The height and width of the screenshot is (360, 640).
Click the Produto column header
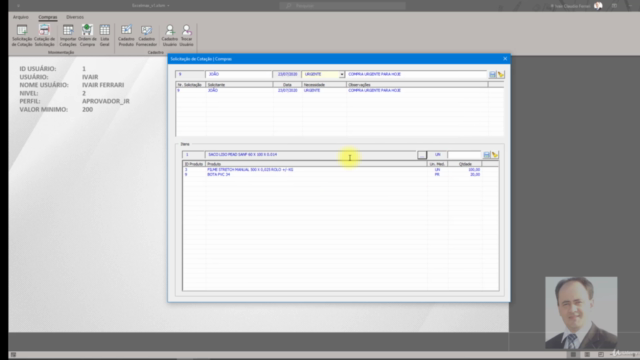pos(316,164)
